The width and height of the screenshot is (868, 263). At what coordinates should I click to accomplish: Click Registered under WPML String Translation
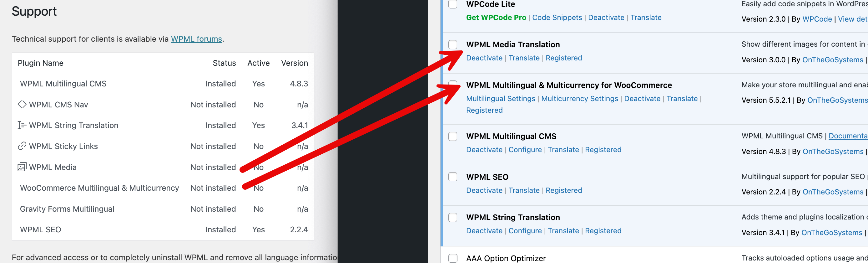click(603, 231)
